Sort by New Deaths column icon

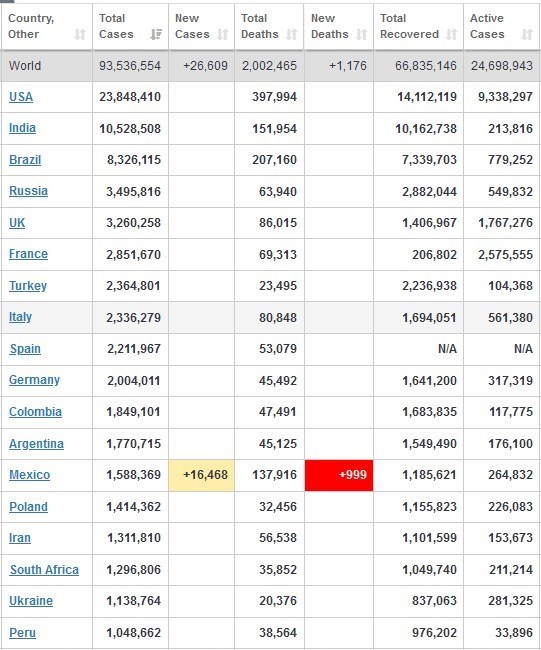[x=361, y=34]
